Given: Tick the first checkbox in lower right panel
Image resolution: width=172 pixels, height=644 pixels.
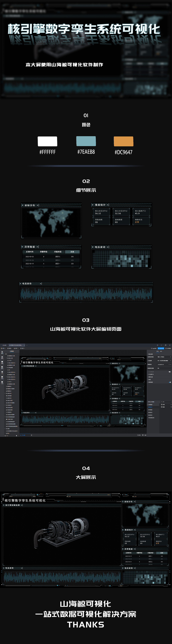Looking at the screenshot, I should 162,404.
